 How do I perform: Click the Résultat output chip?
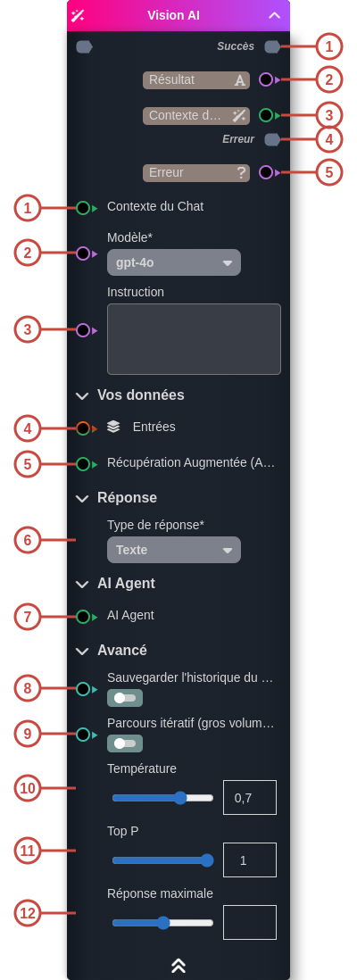click(x=196, y=80)
